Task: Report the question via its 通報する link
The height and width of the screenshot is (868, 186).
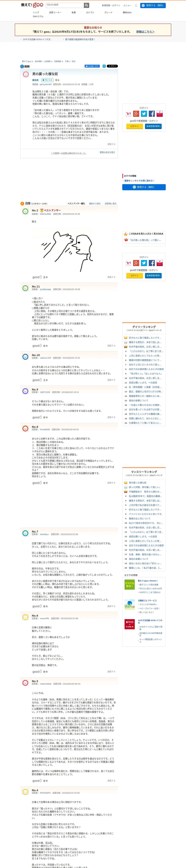Action: pyautogui.click(x=111, y=144)
